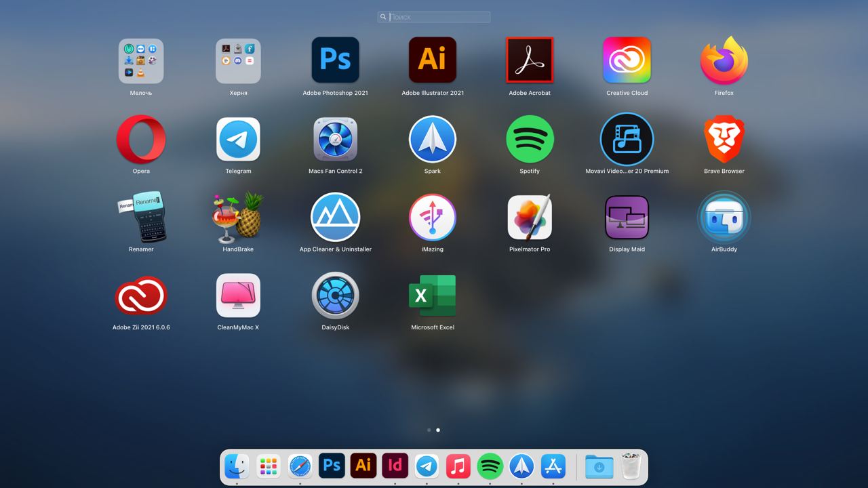The image size is (868, 488).
Task: Launch Firefox browser
Action: pos(724,60)
